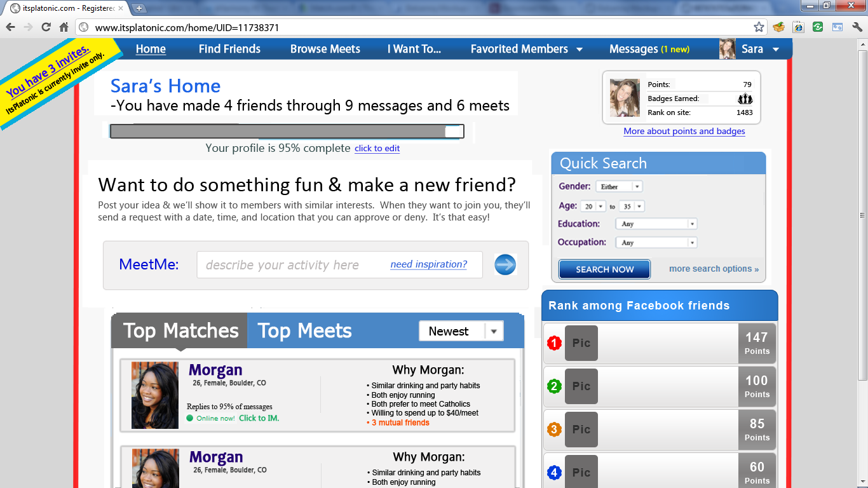The height and width of the screenshot is (488, 868).
Task: Go to Browse Meets
Action: pyautogui.click(x=325, y=49)
